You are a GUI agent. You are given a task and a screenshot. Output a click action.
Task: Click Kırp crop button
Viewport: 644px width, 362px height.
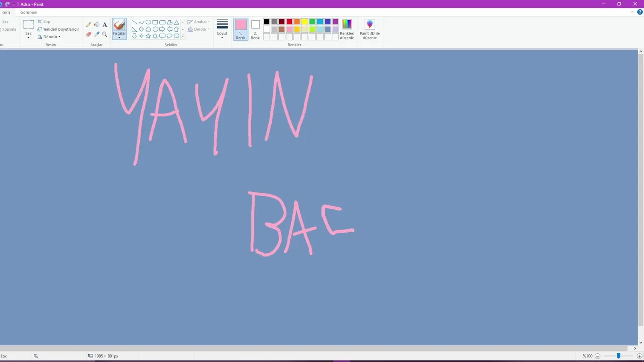(44, 22)
